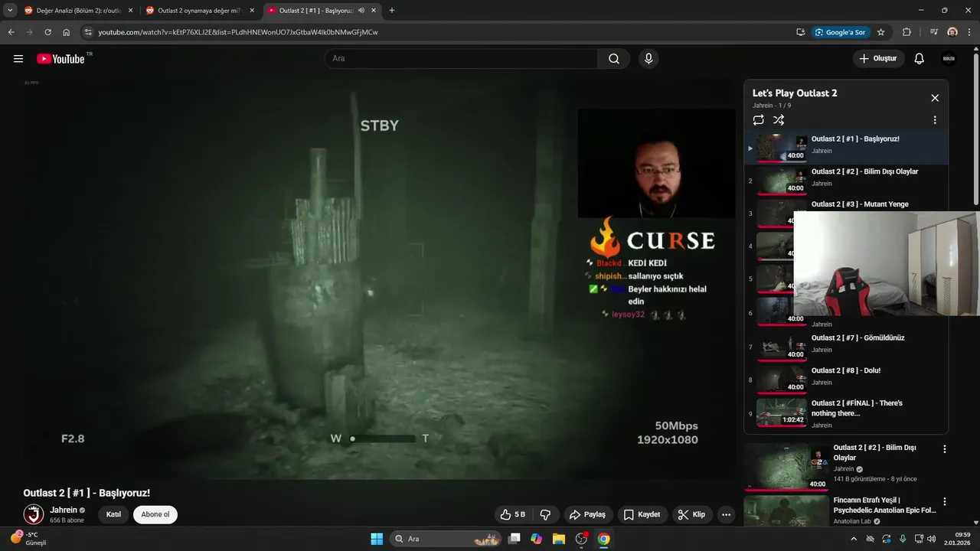The width and height of the screenshot is (980, 551).
Task: Click the Google'a Sor button
Action: tap(841, 32)
